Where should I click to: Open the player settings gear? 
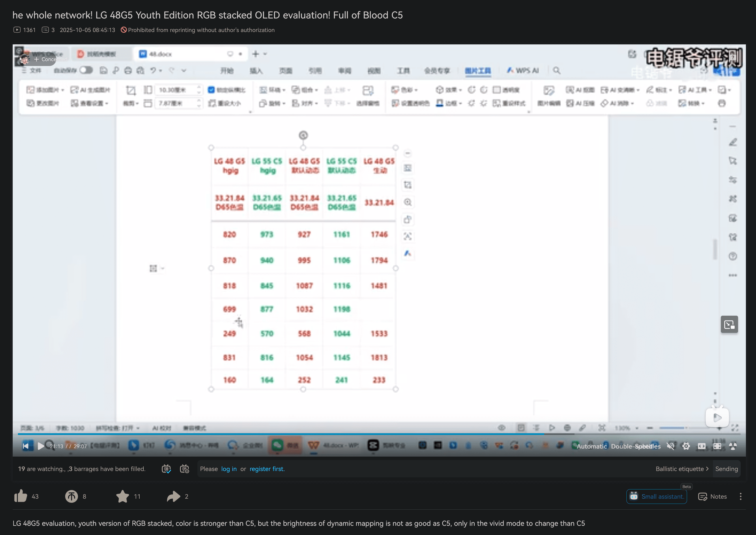coord(686,446)
